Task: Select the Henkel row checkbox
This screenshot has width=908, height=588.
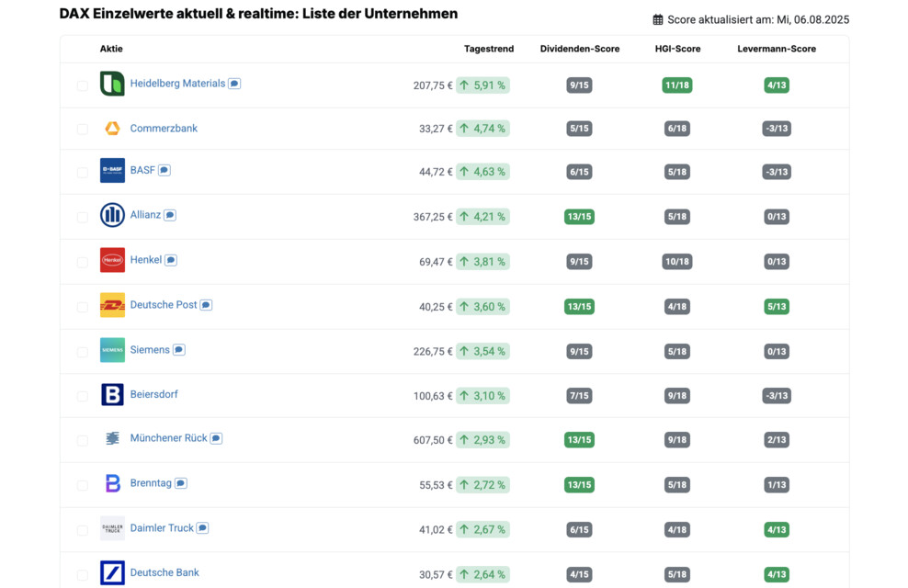Action: (x=83, y=262)
